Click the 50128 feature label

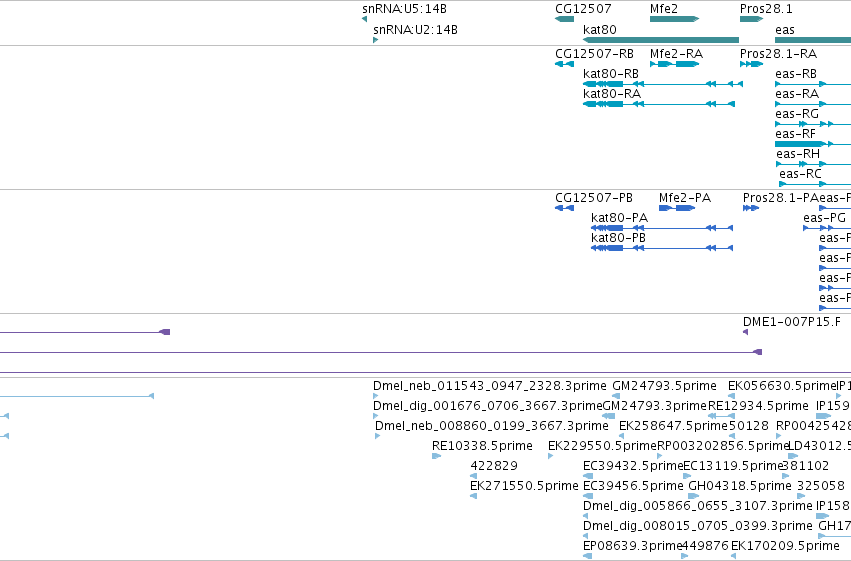[x=748, y=426]
